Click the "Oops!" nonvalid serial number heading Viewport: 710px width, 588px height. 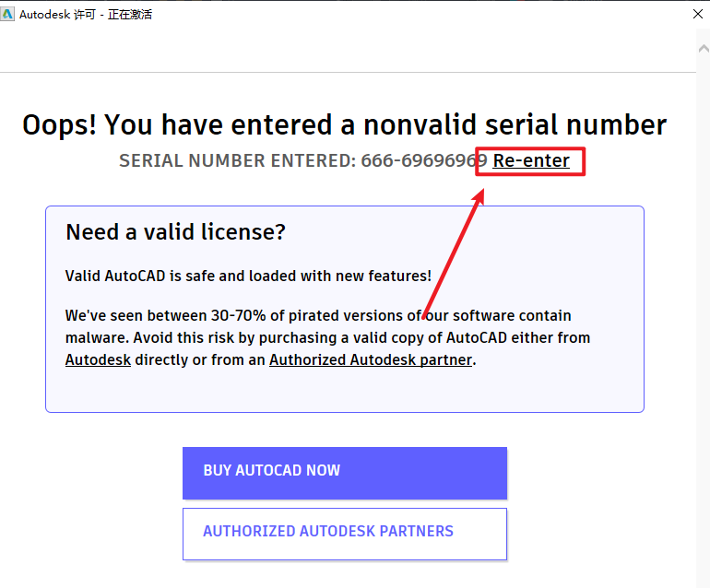pos(344,124)
